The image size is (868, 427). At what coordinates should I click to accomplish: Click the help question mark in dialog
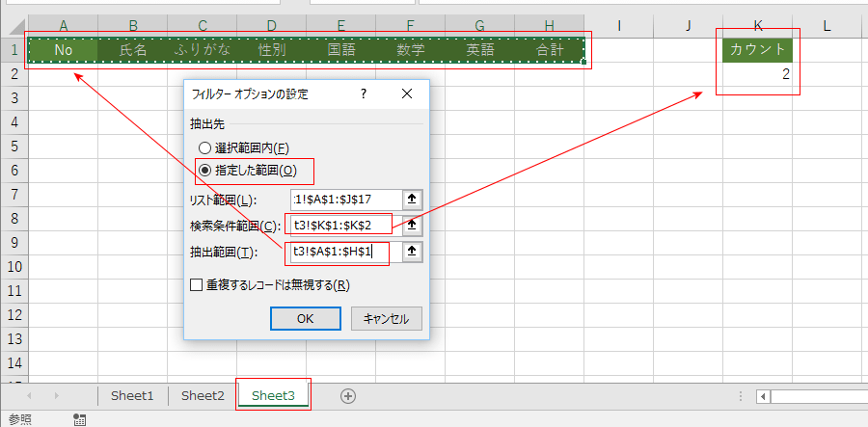point(364,93)
